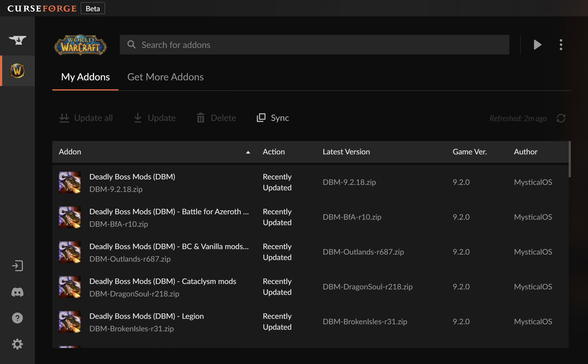Open the help question mark icon
Screen dimensions: 588x364
[x=17, y=318]
